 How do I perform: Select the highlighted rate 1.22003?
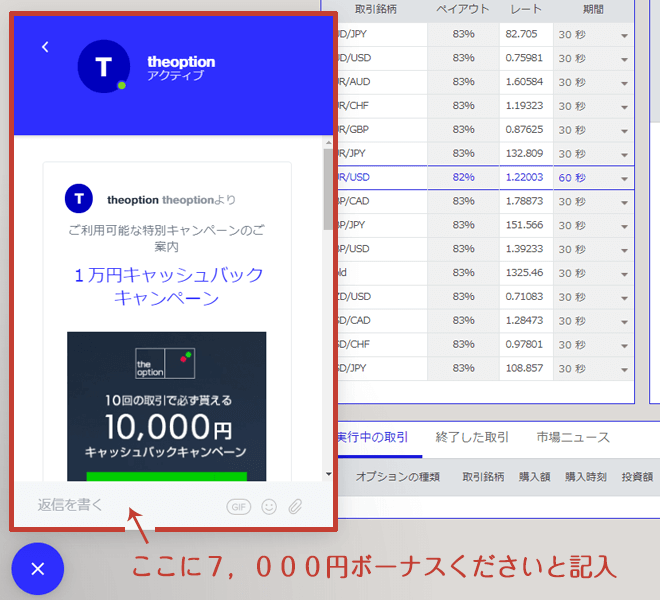(524, 177)
